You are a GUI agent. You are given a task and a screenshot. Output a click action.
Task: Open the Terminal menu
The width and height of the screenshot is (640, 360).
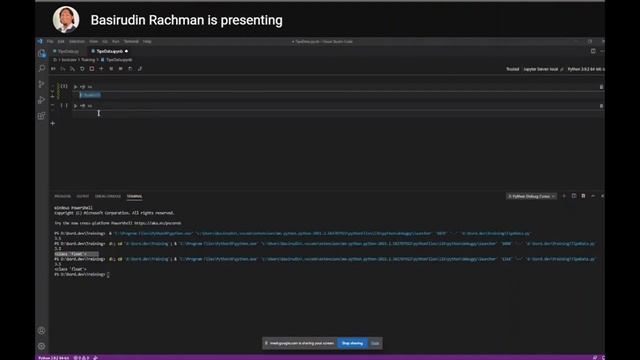coord(131,42)
